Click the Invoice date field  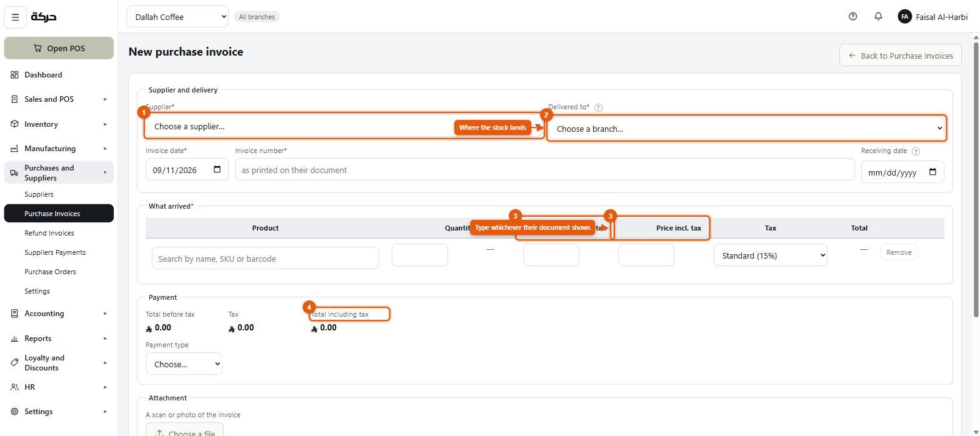click(x=187, y=170)
